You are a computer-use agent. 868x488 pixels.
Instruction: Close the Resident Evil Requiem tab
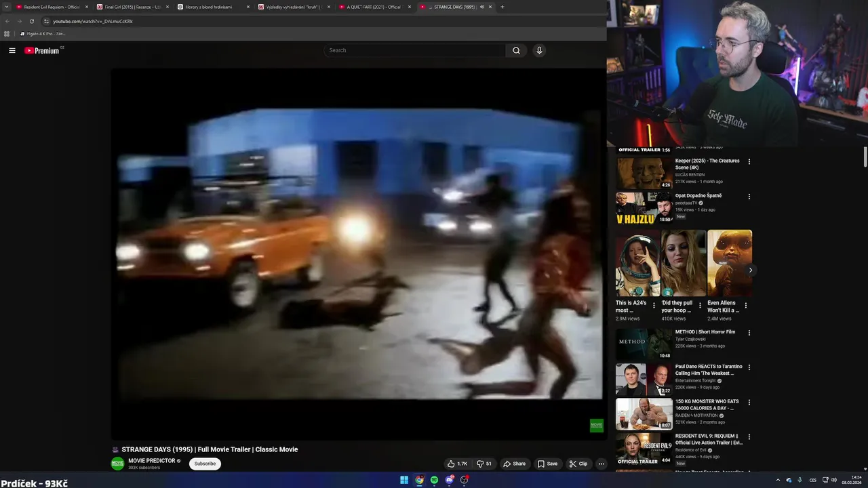click(x=87, y=7)
